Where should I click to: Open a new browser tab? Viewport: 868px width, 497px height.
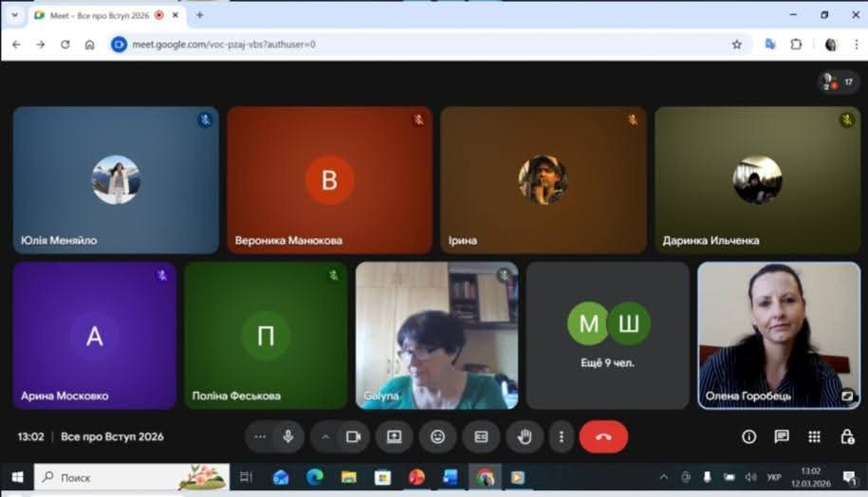tap(199, 15)
